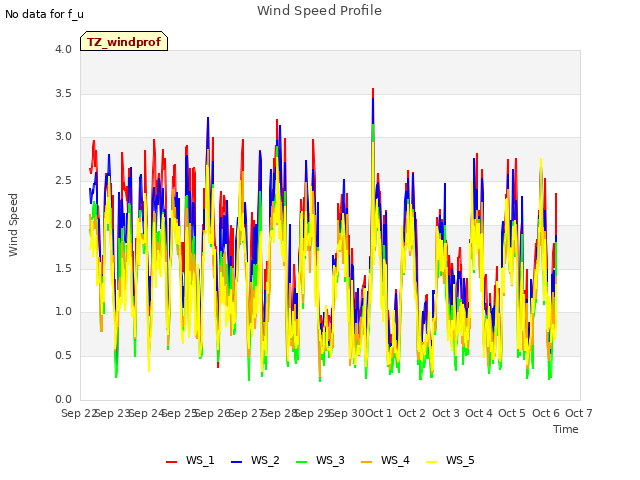This screenshot has height=480, width=640.
Task: Click the Oct 1 x-axis tick label
Action: point(379,413)
